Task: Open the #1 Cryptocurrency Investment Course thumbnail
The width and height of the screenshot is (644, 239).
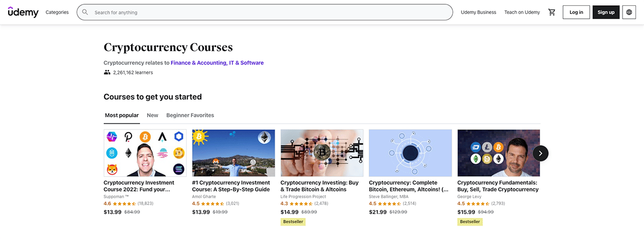Action: 233,153
